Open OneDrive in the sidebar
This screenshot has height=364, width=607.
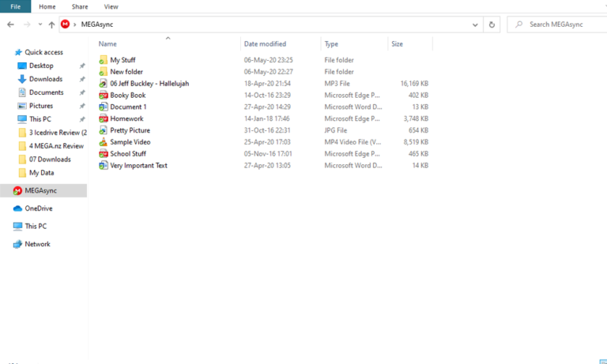(38, 208)
